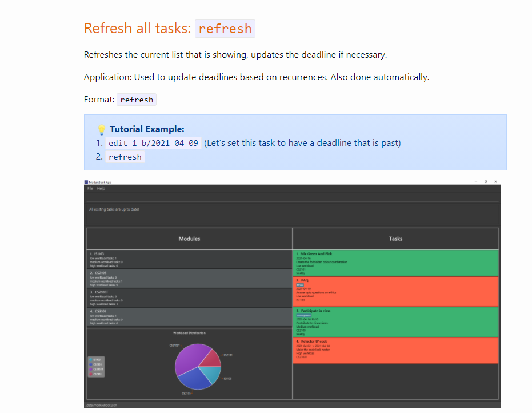Click the CS2101 legend entry
Image resolution: width=532 pixels, height=413 pixels.
click(95, 374)
